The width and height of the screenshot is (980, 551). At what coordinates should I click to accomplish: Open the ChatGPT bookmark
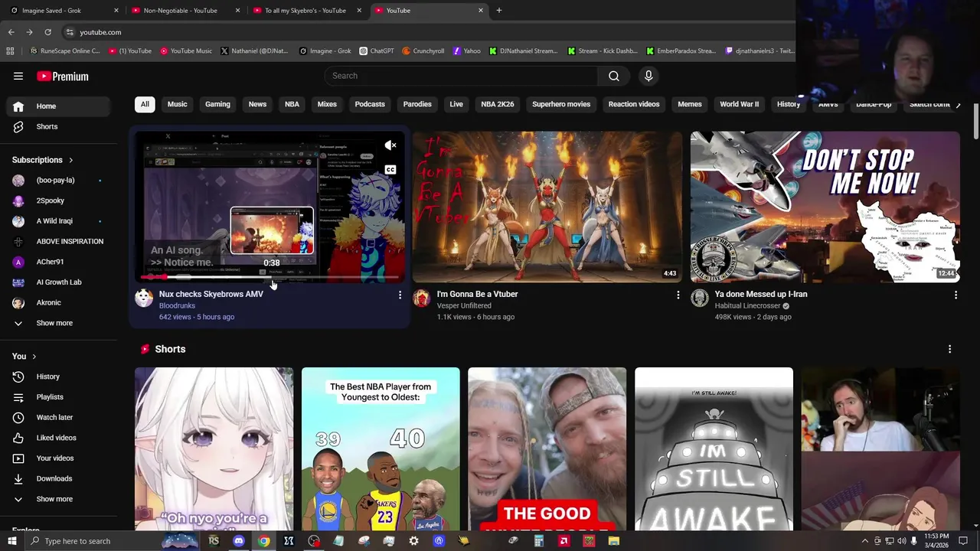click(x=377, y=51)
